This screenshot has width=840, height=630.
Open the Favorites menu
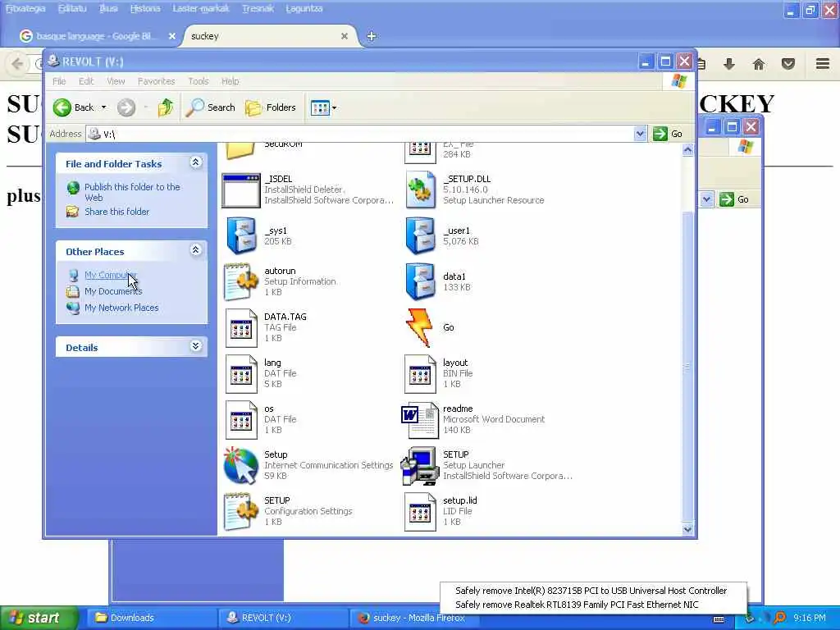pyautogui.click(x=157, y=81)
